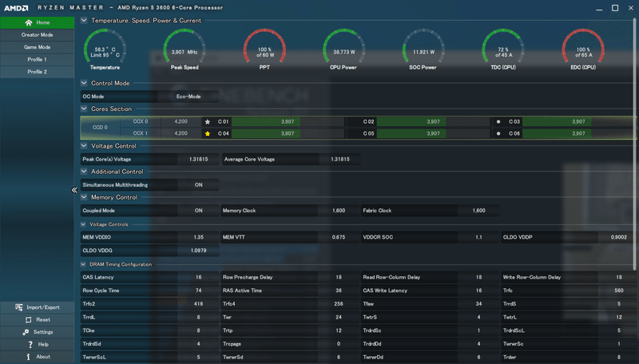Click Average Core Voltage value
Screen dimensions: 639x364
click(340, 159)
